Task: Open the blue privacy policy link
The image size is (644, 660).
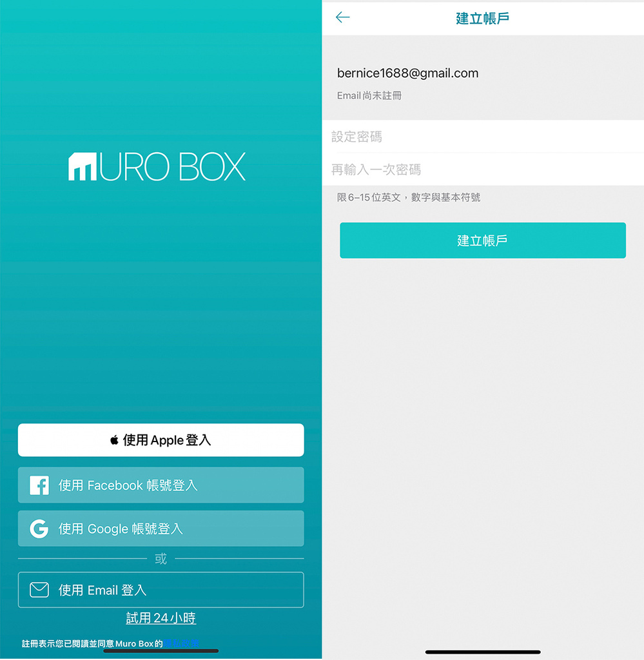Action: (x=181, y=643)
